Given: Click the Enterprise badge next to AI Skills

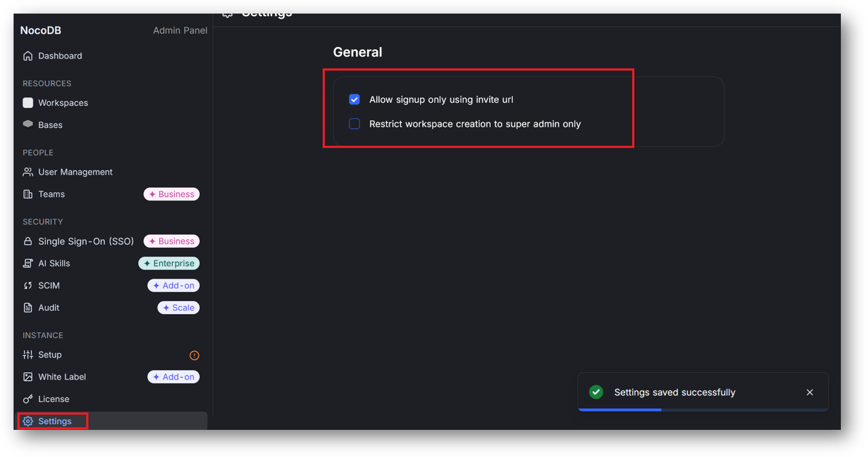Looking at the screenshot, I should click(169, 263).
